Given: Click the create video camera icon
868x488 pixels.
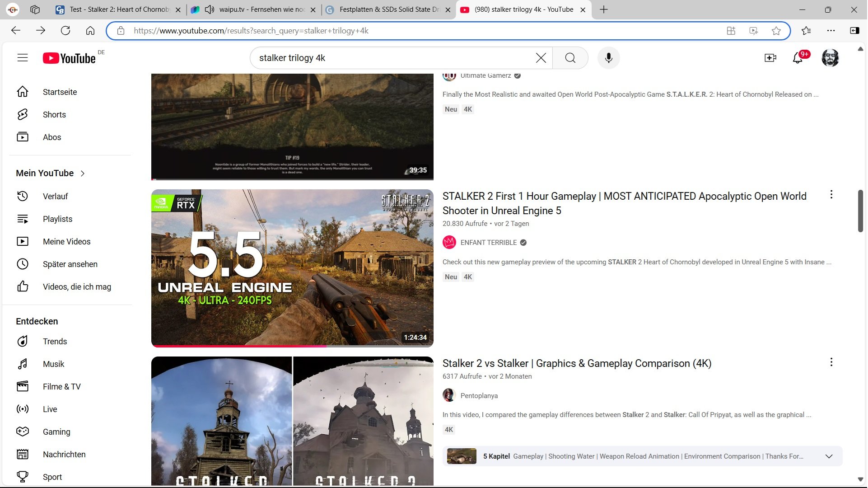Looking at the screenshot, I should click(x=770, y=58).
